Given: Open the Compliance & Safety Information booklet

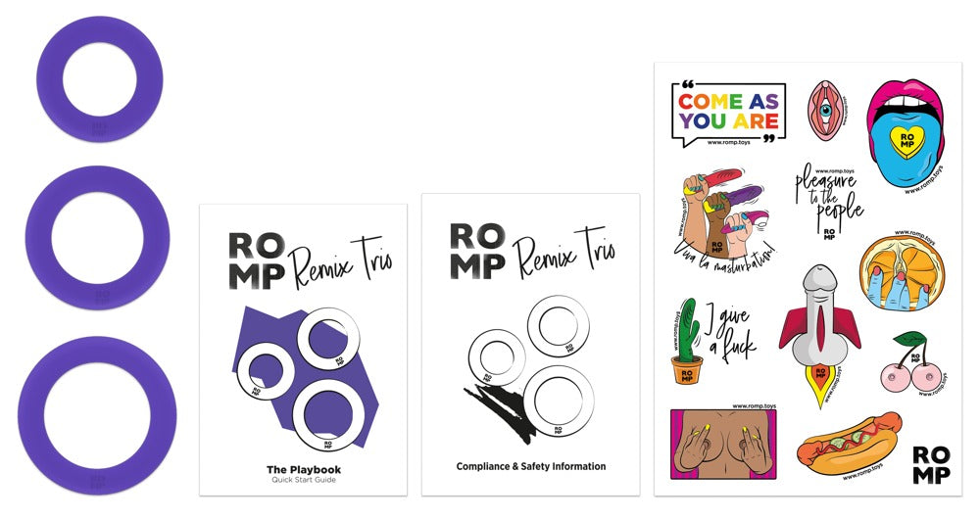Looking at the screenshot, I should click(x=530, y=345).
